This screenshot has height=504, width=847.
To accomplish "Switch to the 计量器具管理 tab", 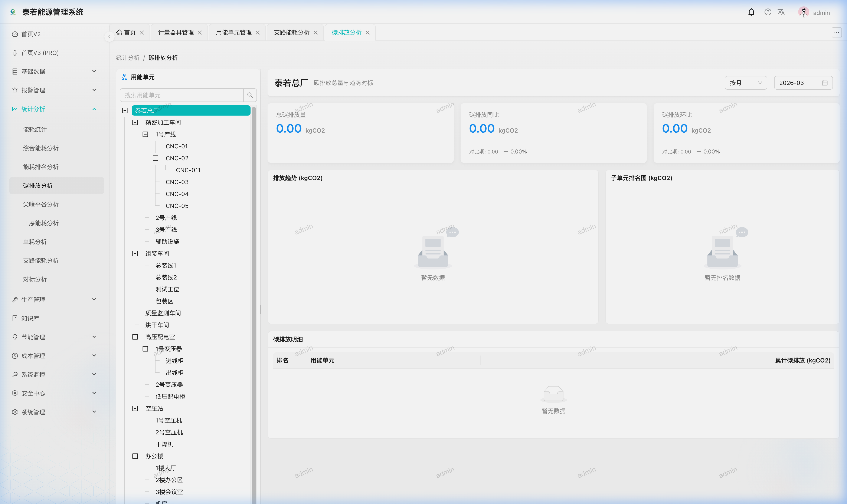I will click(x=176, y=33).
